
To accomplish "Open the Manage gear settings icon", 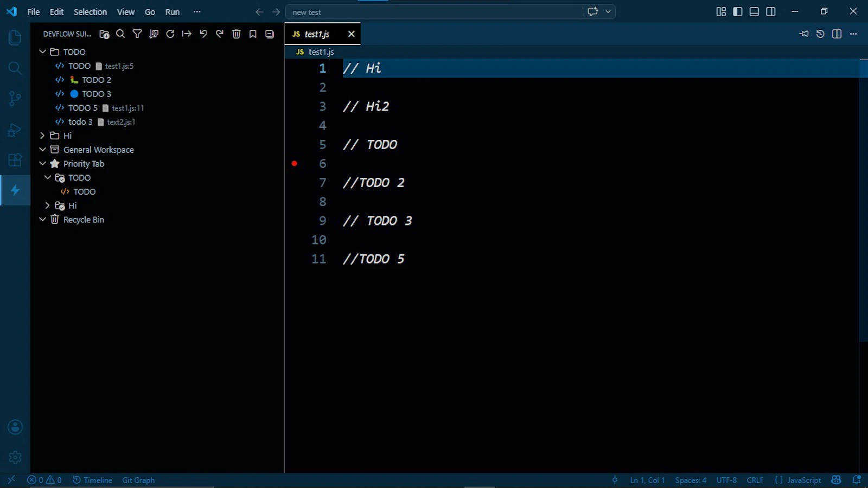I will click(x=15, y=458).
